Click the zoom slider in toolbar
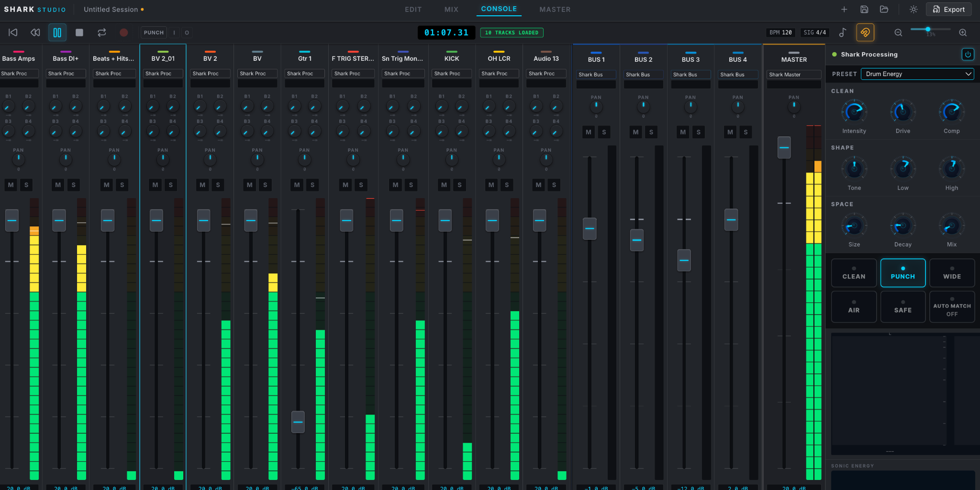Image resolution: width=980 pixels, height=490 pixels. coord(930,30)
